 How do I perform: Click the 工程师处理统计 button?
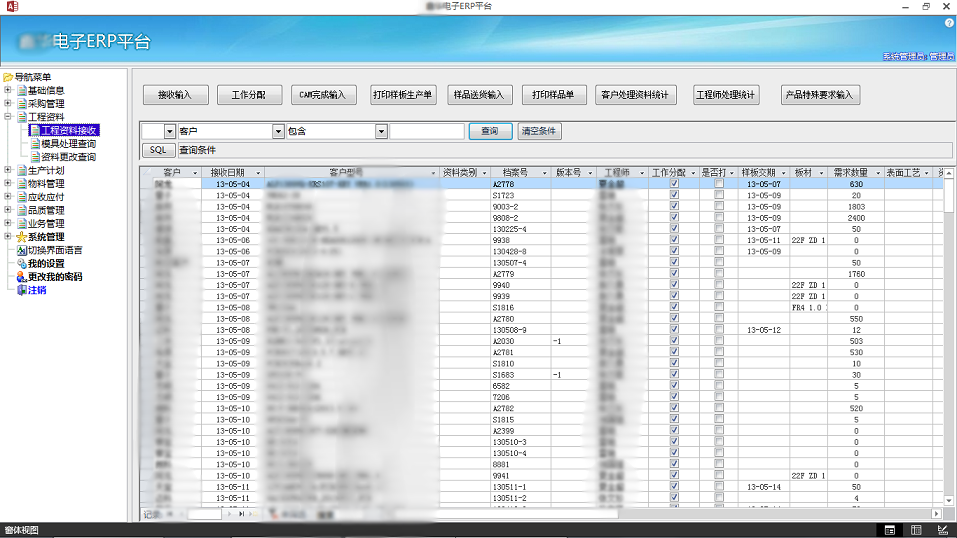[726, 95]
